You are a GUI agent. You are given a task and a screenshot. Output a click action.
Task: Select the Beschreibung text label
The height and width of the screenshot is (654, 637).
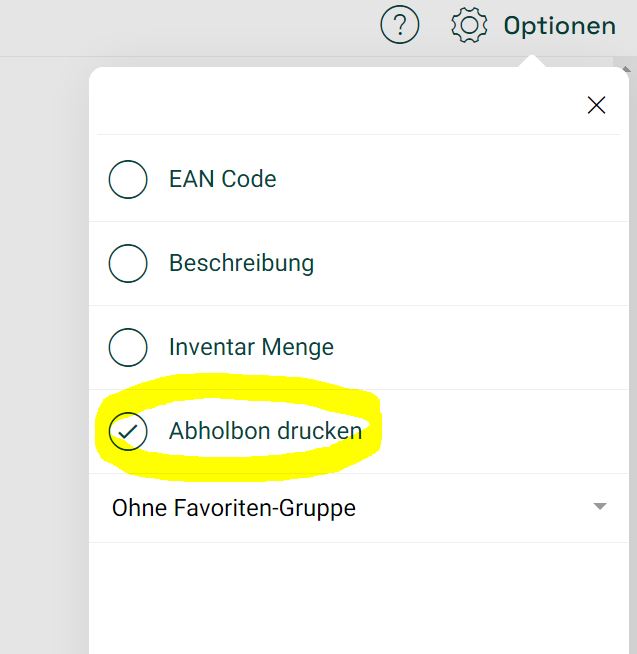242,264
